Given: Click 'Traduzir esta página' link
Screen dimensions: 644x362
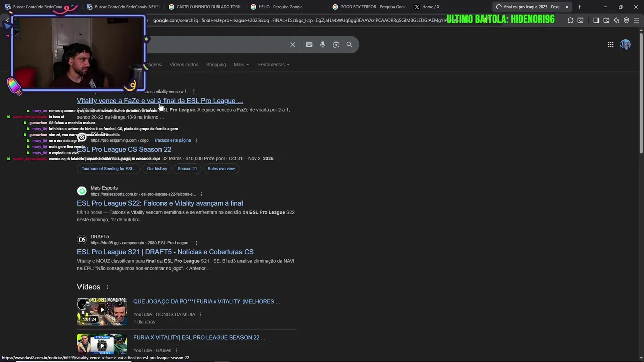Looking at the screenshot, I should point(173,140).
